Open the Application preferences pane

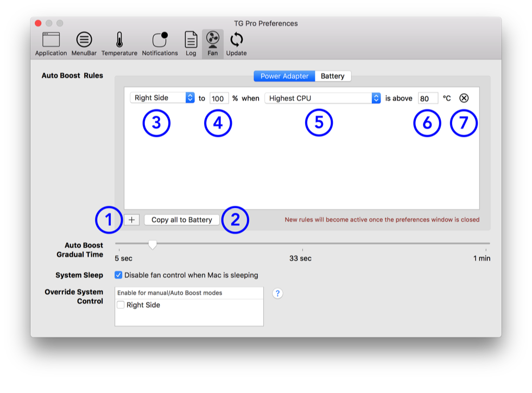(x=51, y=44)
